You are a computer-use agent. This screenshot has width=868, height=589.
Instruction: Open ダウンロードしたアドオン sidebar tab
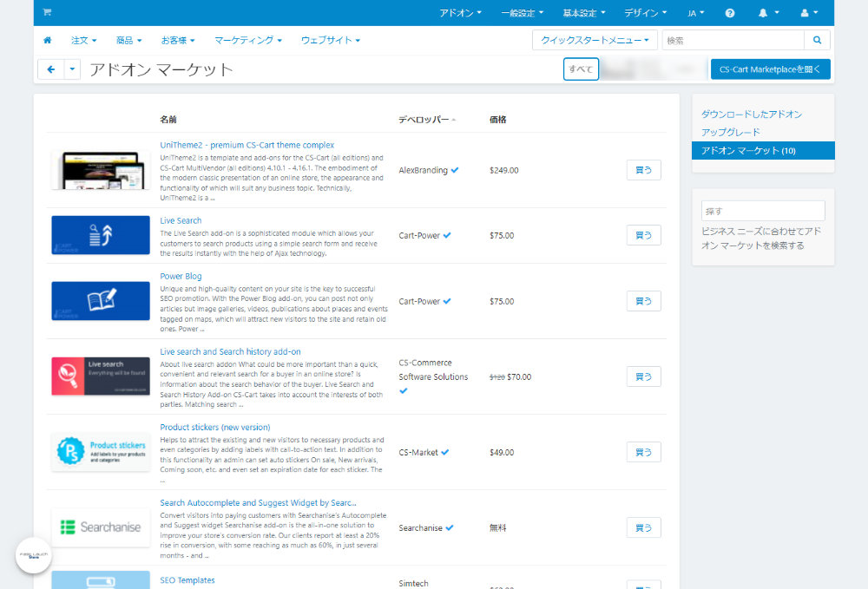click(x=751, y=114)
